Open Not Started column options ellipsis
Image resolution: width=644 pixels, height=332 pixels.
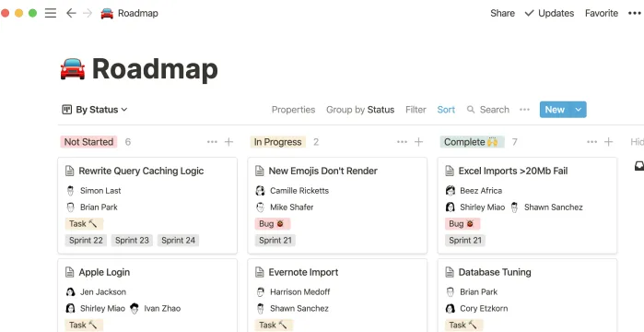[x=212, y=142]
